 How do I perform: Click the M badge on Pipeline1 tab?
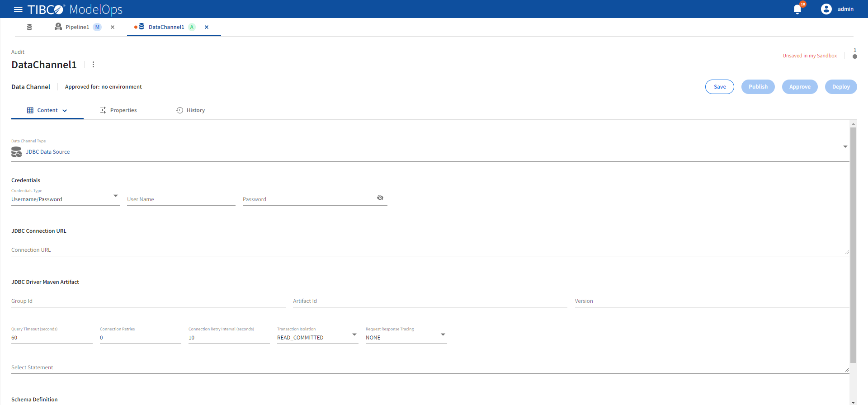coord(97,27)
